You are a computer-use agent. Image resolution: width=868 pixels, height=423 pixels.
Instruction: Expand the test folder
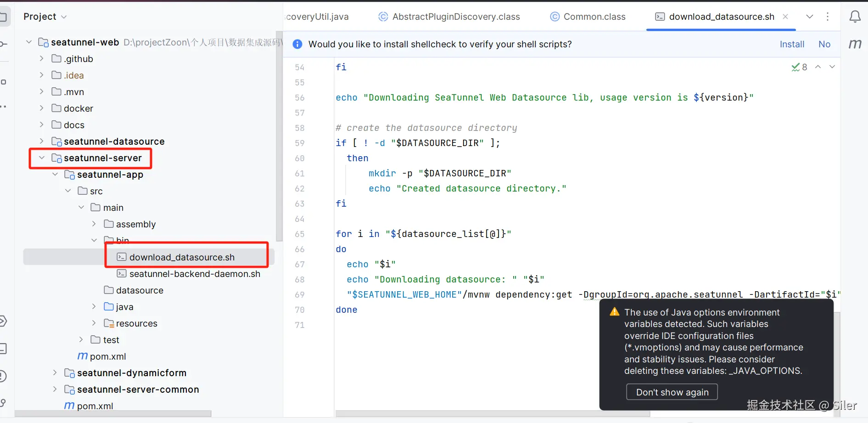tap(81, 340)
